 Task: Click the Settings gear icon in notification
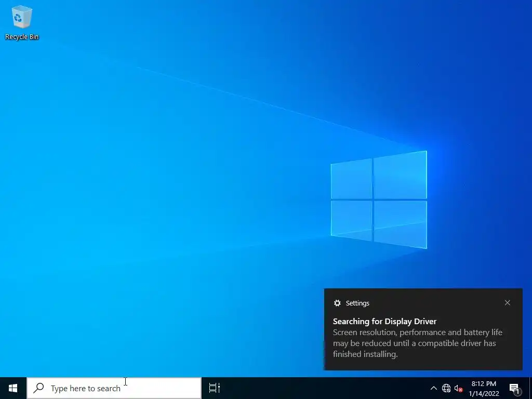click(337, 303)
